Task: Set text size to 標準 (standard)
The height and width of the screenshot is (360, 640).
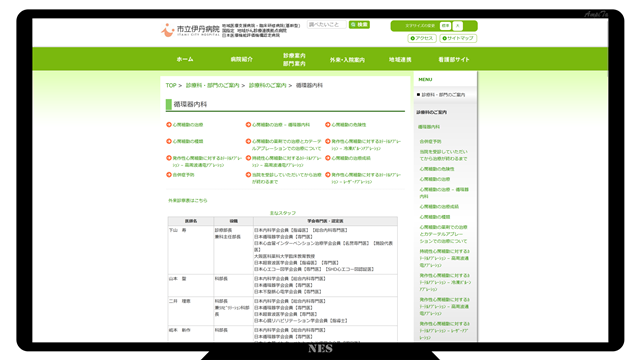Action: 445,26
